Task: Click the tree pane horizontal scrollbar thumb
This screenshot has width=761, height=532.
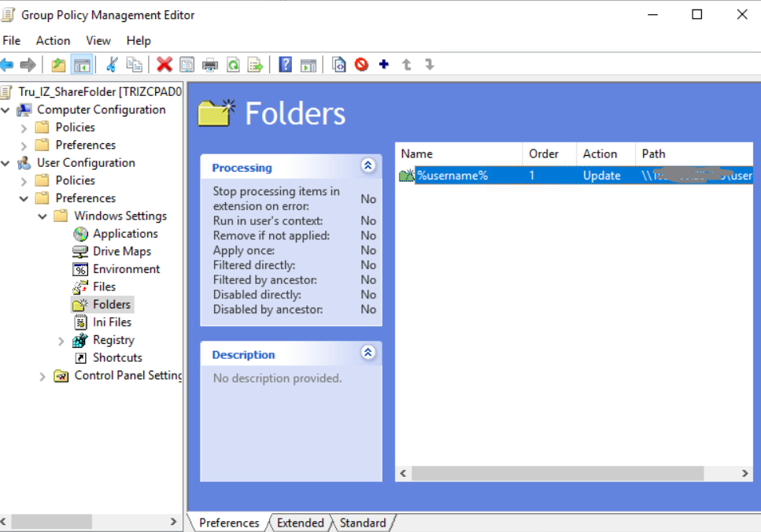Action: (x=51, y=522)
